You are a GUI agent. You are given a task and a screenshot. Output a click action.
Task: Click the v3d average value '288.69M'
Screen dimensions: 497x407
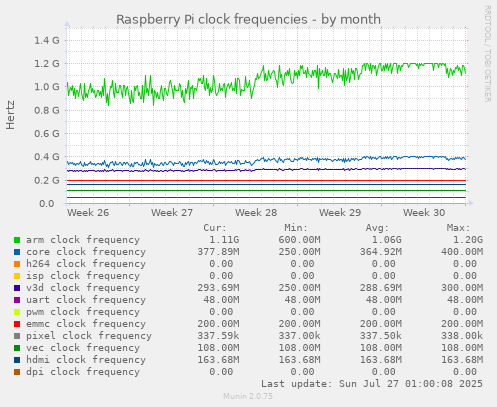381,288
